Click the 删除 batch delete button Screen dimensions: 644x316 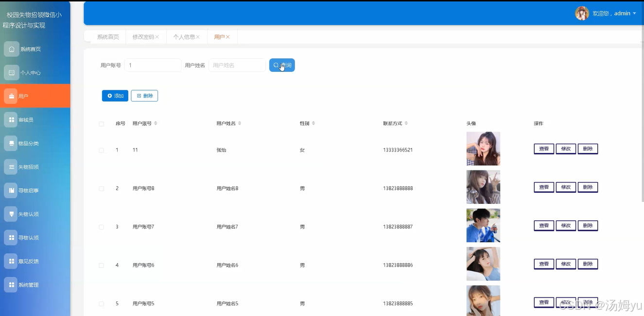tap(144, 96)
